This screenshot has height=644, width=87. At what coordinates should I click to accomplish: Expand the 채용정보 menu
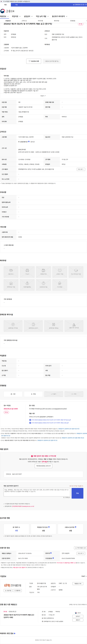[x=5, y=16]
